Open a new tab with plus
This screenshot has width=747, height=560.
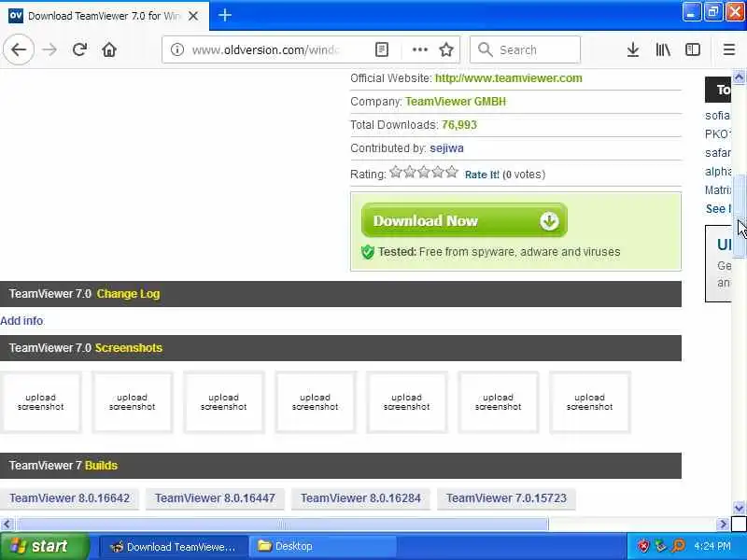coord(225,15)
